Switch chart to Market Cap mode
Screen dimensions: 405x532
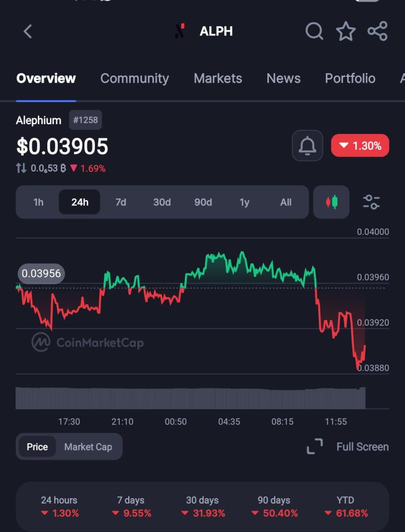[88, 446]
